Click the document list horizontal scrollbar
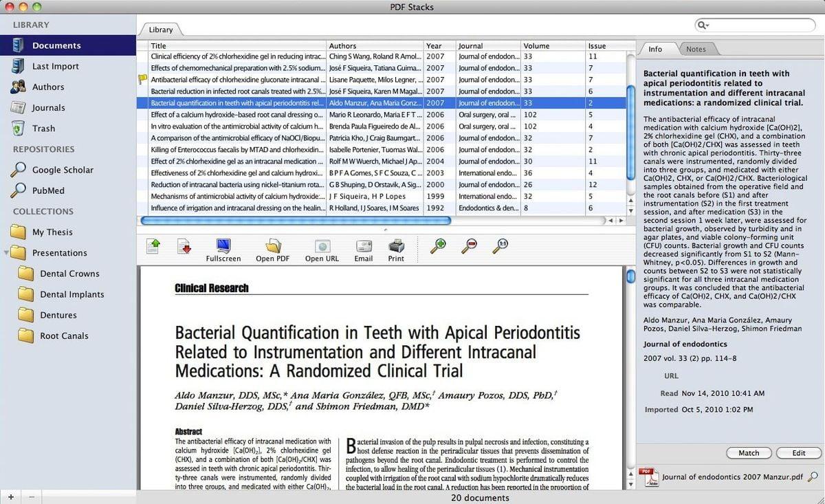Screen dimensions: 825x504 pos(296,221)
